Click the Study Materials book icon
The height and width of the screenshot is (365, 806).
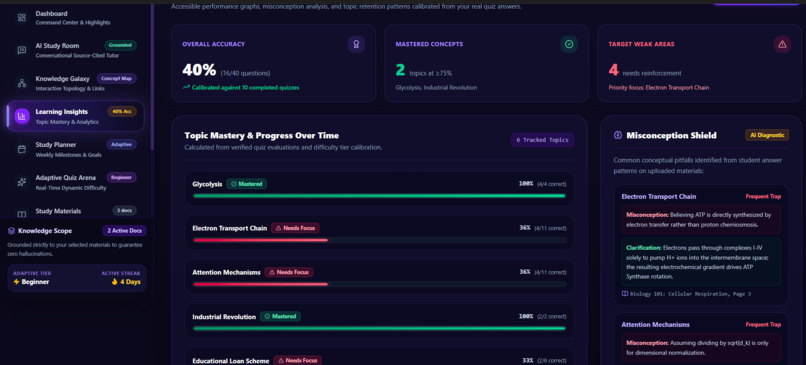pyautogui.click(x=22, y=214)
